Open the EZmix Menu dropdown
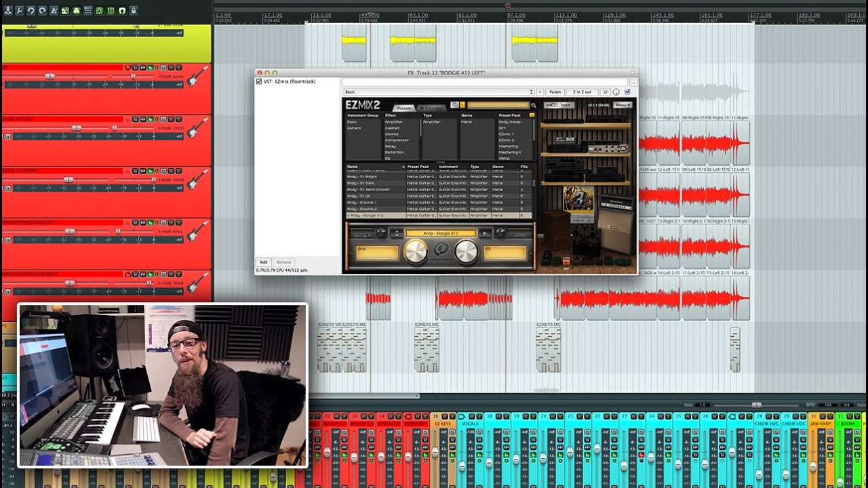 (623, 105)
